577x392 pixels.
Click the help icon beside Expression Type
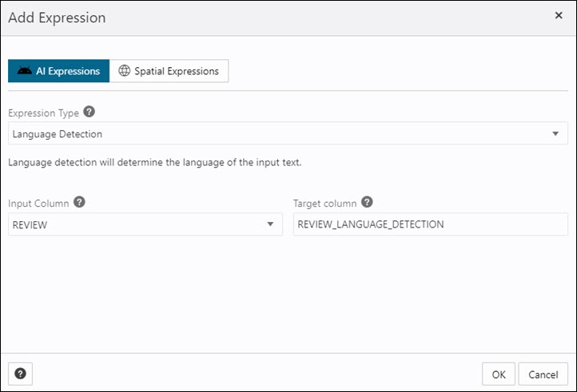(90, 112)
